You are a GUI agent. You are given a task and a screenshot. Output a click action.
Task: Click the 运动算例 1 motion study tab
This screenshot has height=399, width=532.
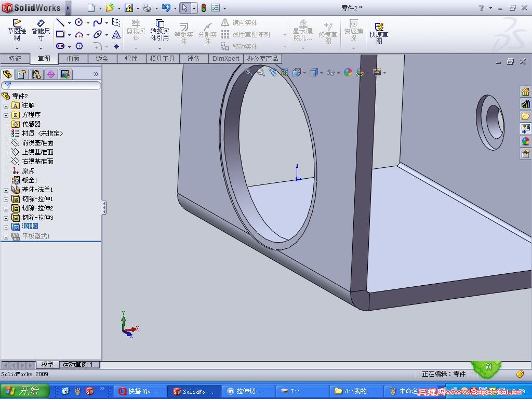pyautogui.click(x=78, y=365)
